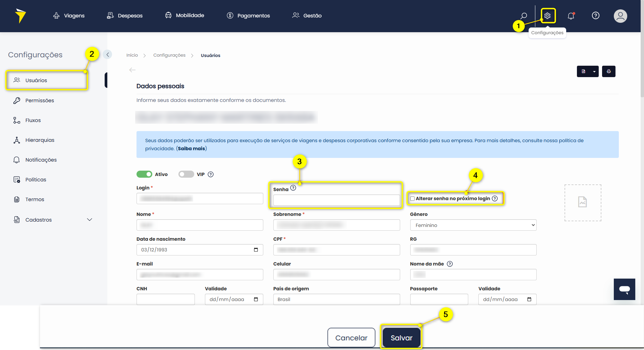Click the back arrow under breadcrumb

point(132,70)
